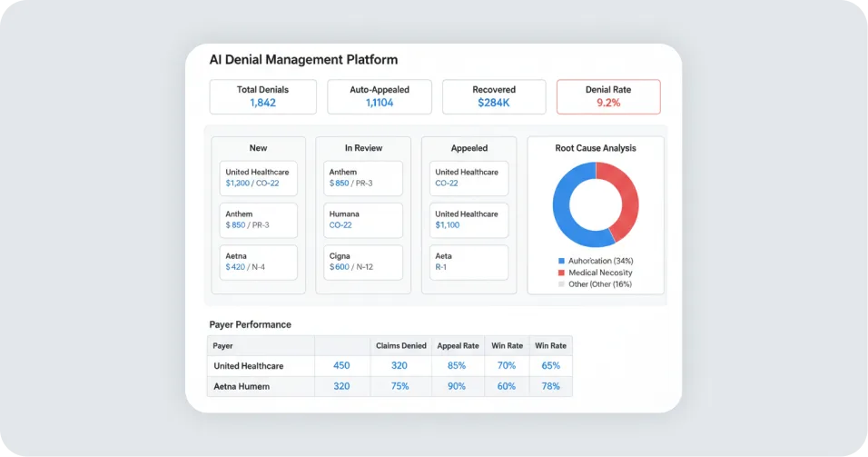The image size is (868, 457).
Task: Select the United Healthcare table row name
Action: [x=249, y=366]
